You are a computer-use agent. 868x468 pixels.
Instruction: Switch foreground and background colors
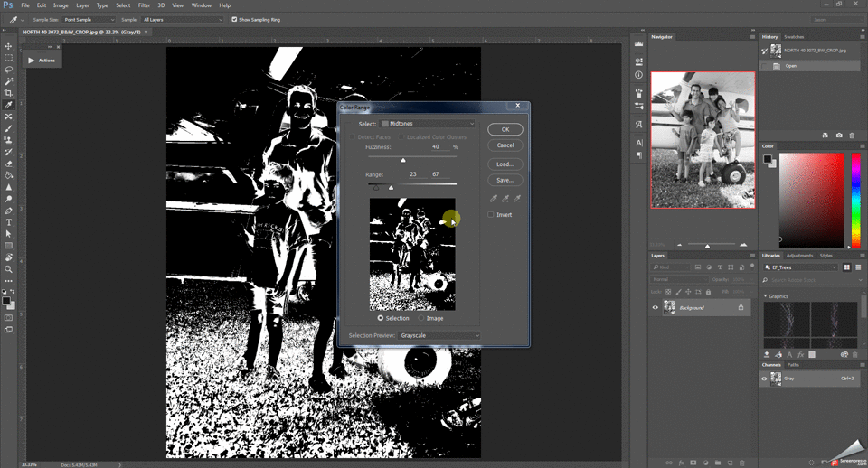(13, 292)
